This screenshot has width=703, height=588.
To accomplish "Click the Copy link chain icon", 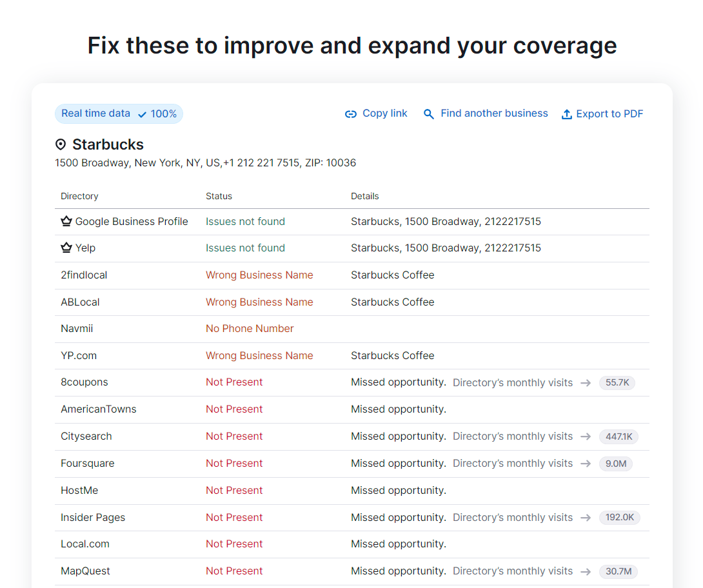I will [350, 113].
